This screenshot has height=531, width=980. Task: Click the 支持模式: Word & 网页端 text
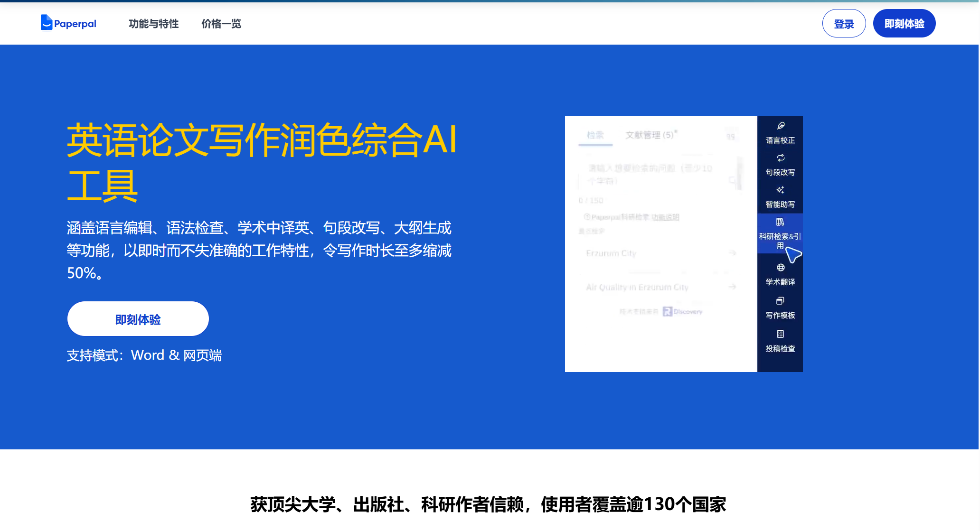[x=144, y=355]
